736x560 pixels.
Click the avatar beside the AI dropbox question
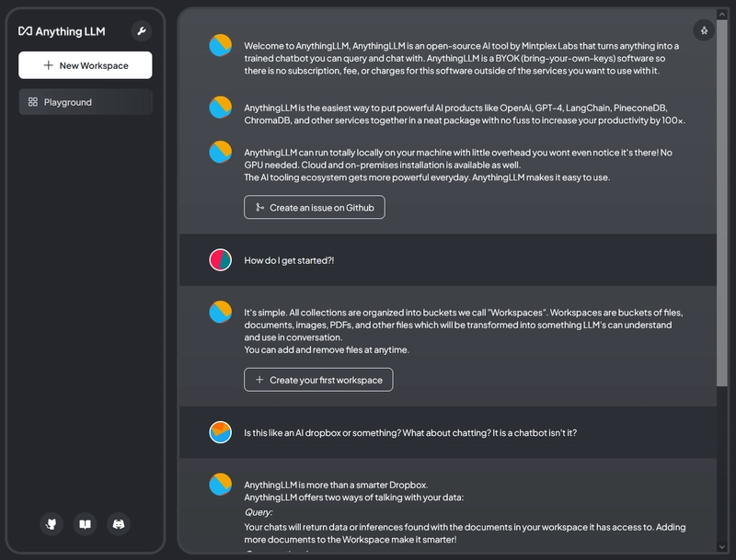click(x=220, y=432)
